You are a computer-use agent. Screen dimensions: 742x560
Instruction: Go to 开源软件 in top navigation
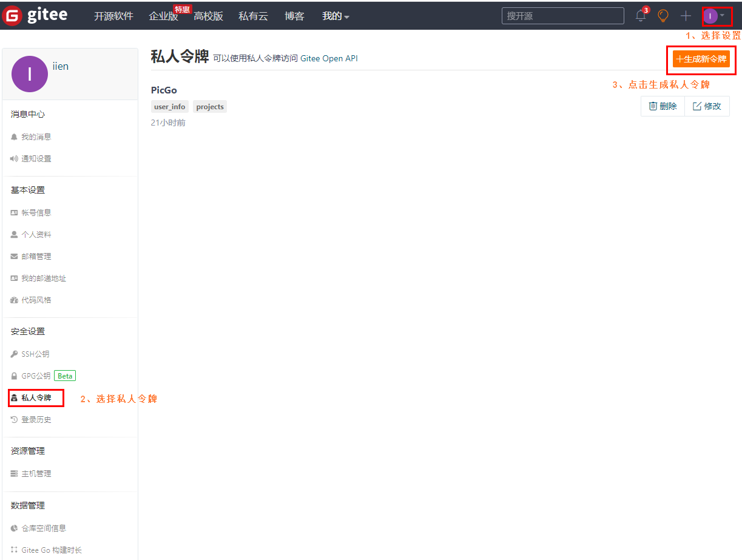click(x=113, y=16)
